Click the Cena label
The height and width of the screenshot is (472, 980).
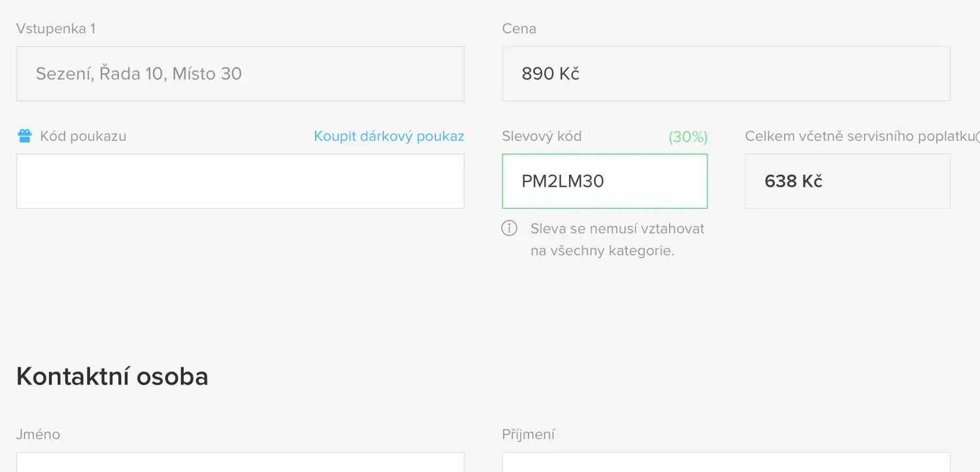click(x=519, y=29)
